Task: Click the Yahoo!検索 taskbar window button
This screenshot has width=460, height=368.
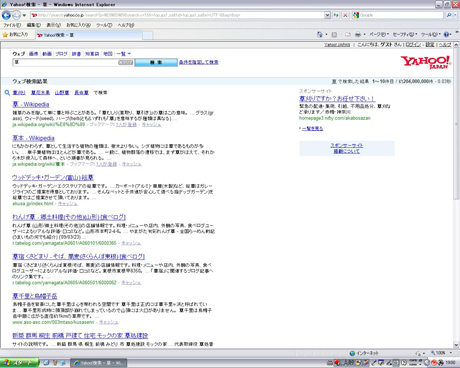Action: tap(99, 363)
